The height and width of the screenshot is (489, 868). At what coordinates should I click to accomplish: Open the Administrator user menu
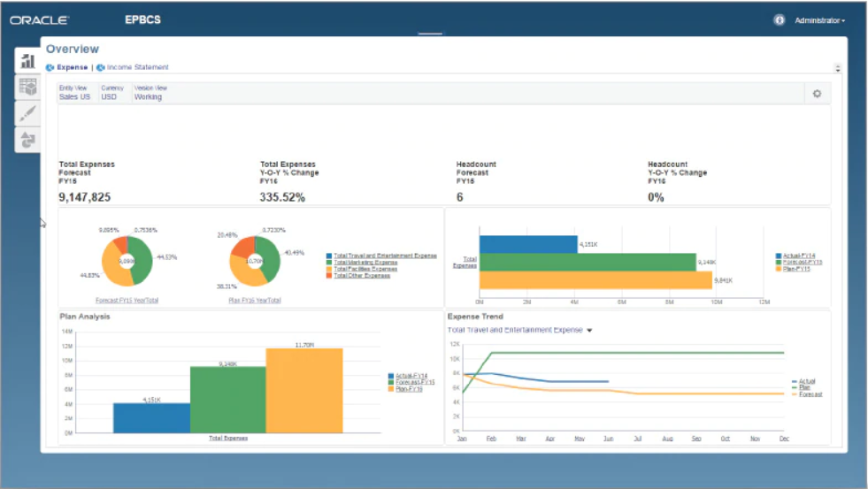[x=819, y=20]
